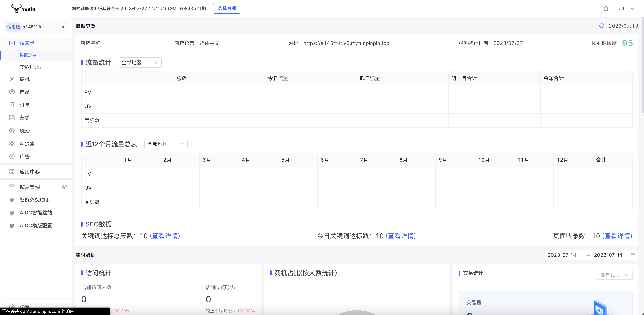
Task: Click the page vertical scrollbar
Action: (x=643, y=65)
